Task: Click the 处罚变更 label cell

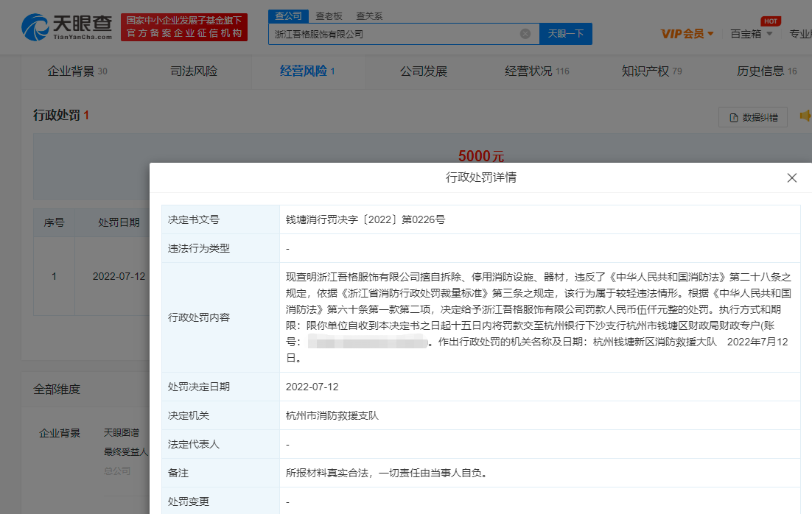Action: point(220,501)
